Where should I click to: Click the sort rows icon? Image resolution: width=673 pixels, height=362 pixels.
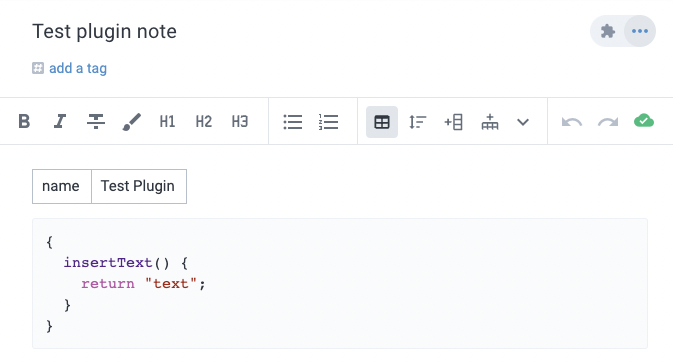pyautogui.click(x=418, y=122)
